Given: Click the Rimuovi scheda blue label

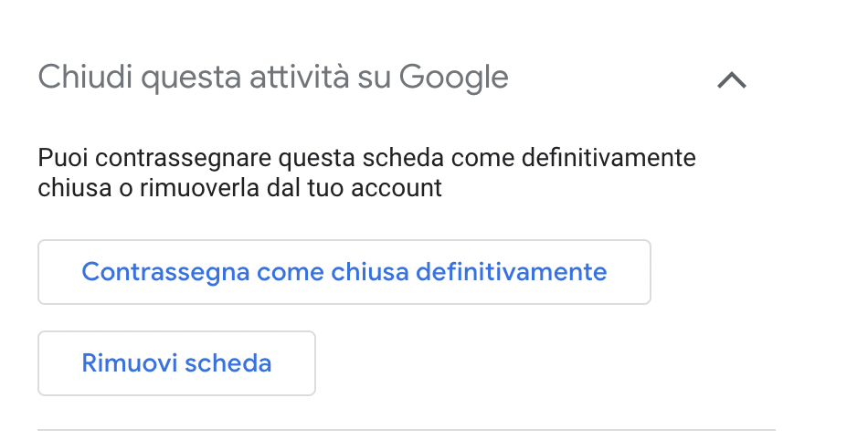Looking at the screenshot, I should (x=176, y=363).
